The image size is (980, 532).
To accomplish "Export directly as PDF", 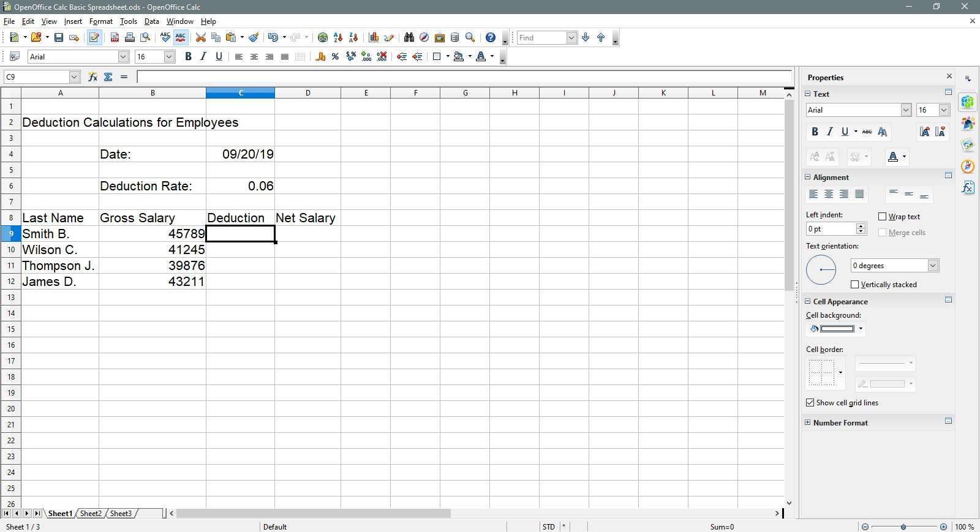I will tap(115, 37).
